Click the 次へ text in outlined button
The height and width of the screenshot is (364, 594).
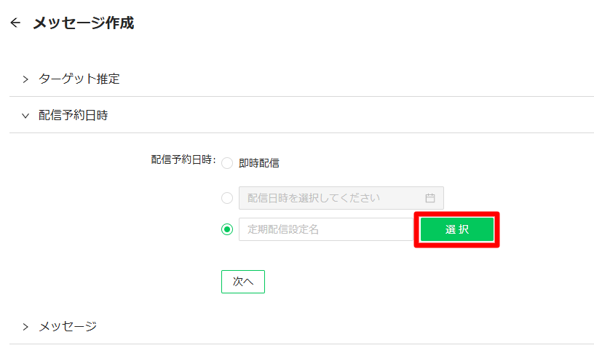pyautogui.click(x=243, y=282)
